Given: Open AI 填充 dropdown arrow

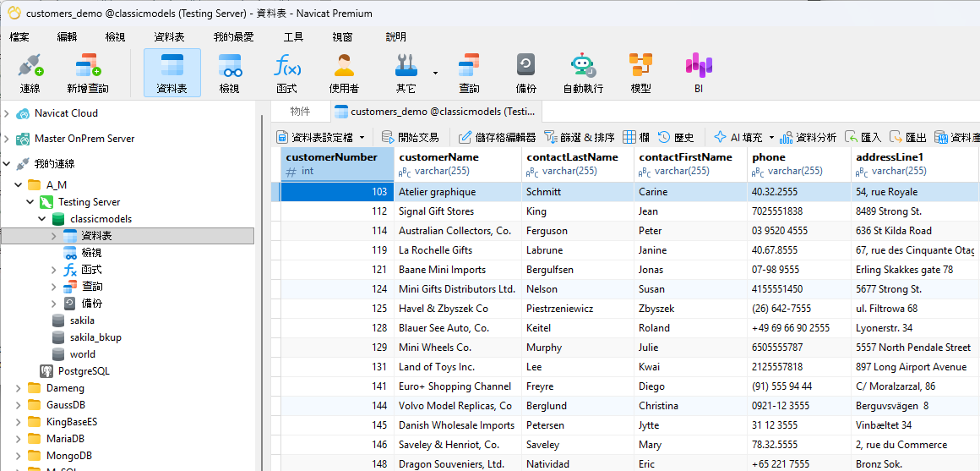Looking at the screenshot, I should coord(771,138).
